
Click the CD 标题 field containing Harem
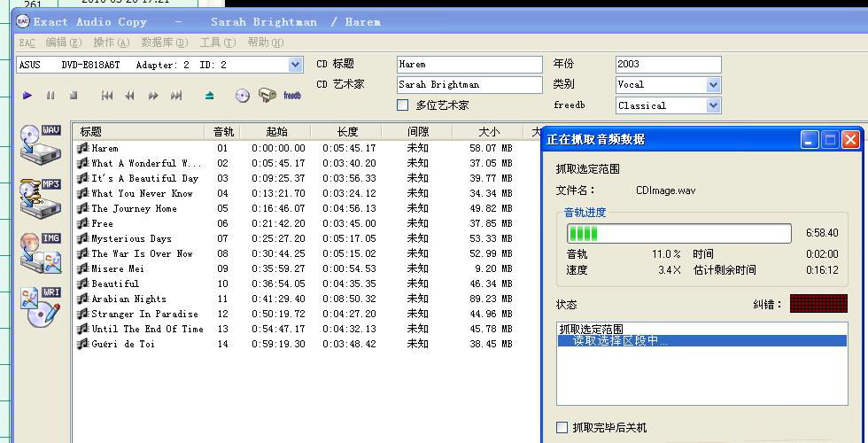(x=469, y=64)
